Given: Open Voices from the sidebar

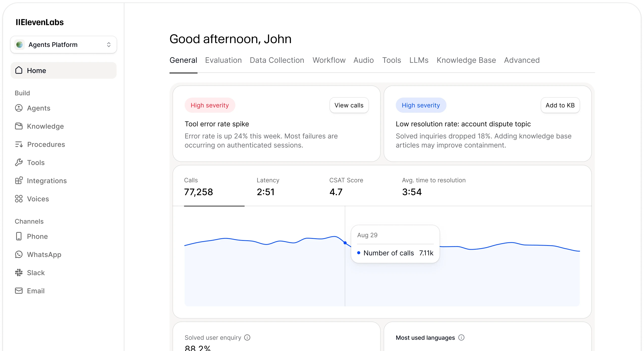Looking at the screenshot, I should (64, 199).
